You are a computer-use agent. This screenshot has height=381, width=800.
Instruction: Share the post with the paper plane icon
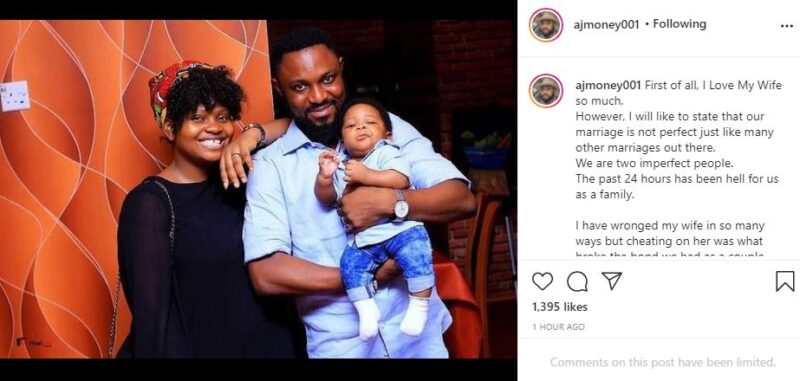click(612, 281)
